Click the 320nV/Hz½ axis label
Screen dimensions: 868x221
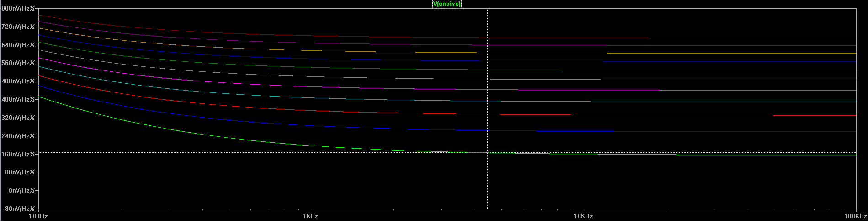[x=17, y=118]
